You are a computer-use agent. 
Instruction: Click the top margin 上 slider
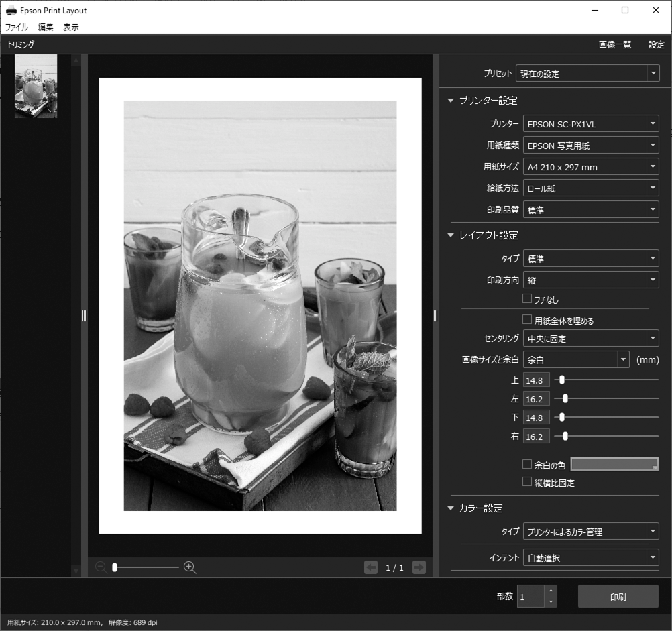pyautogui.click(x=562, y=380)
